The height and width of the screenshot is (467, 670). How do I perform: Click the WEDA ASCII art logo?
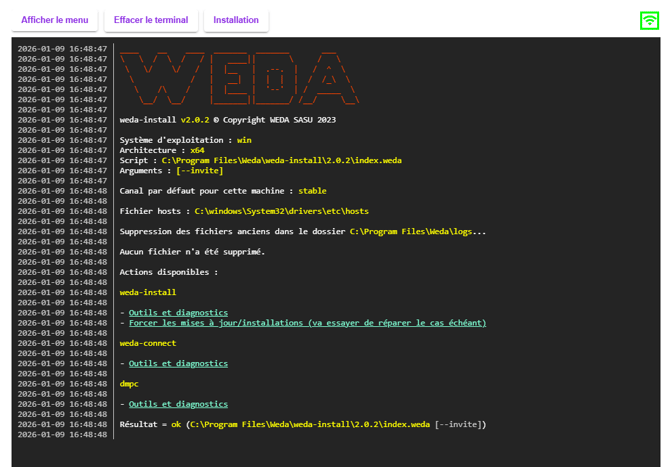[238, 78]
